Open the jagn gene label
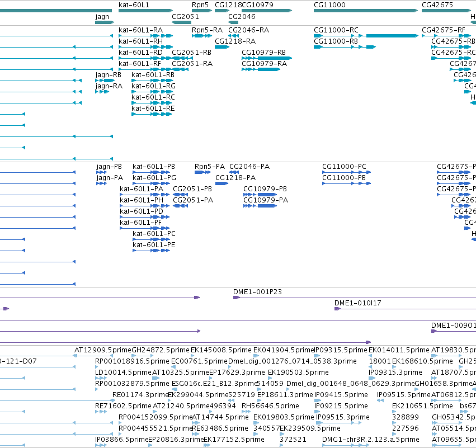The width and height of the screenshot is (476, 448). coord(102,17)
